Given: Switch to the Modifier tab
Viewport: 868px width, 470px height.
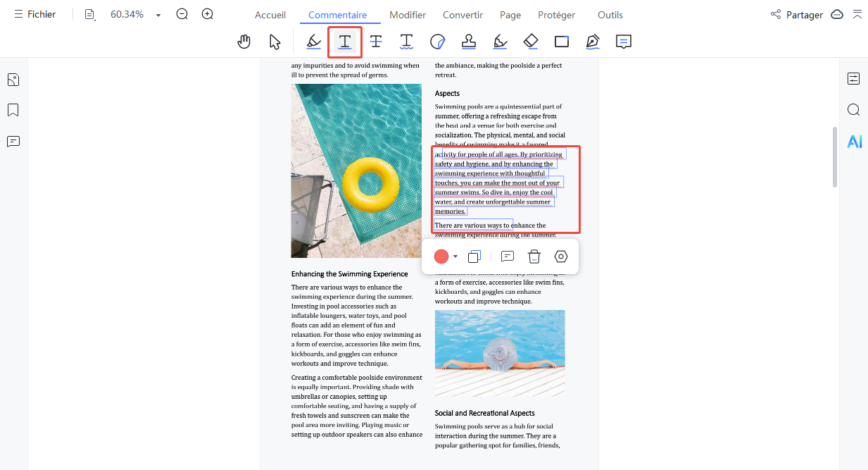Looking at the screenshot, I should point(408,15).
